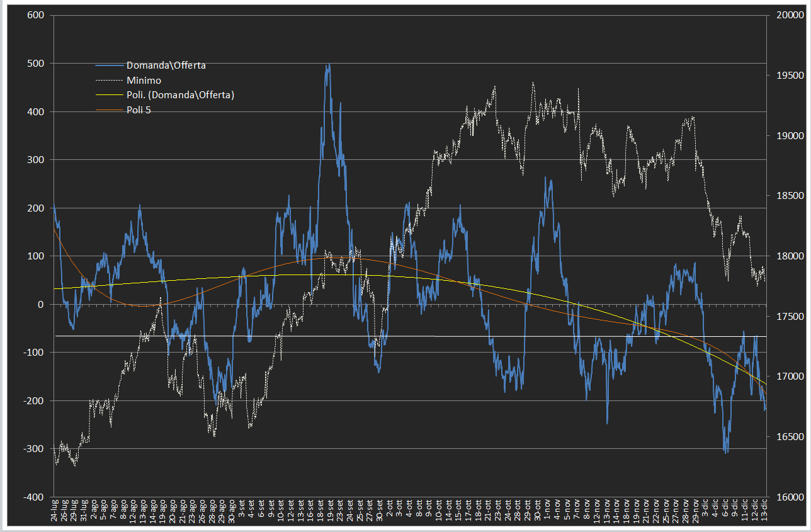811x532 pixels.
Task: Click the 19-set date label
Action: point(330,510)
